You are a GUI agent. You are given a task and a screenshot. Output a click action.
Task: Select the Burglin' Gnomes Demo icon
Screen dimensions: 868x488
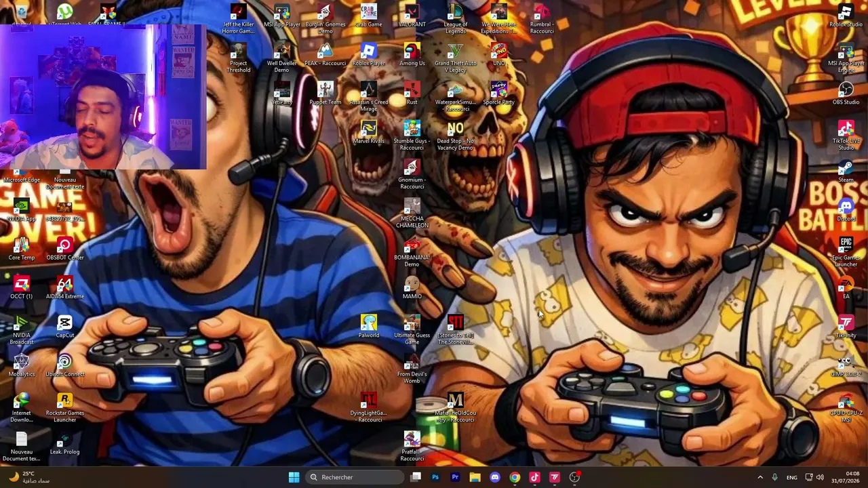point(325,20)
